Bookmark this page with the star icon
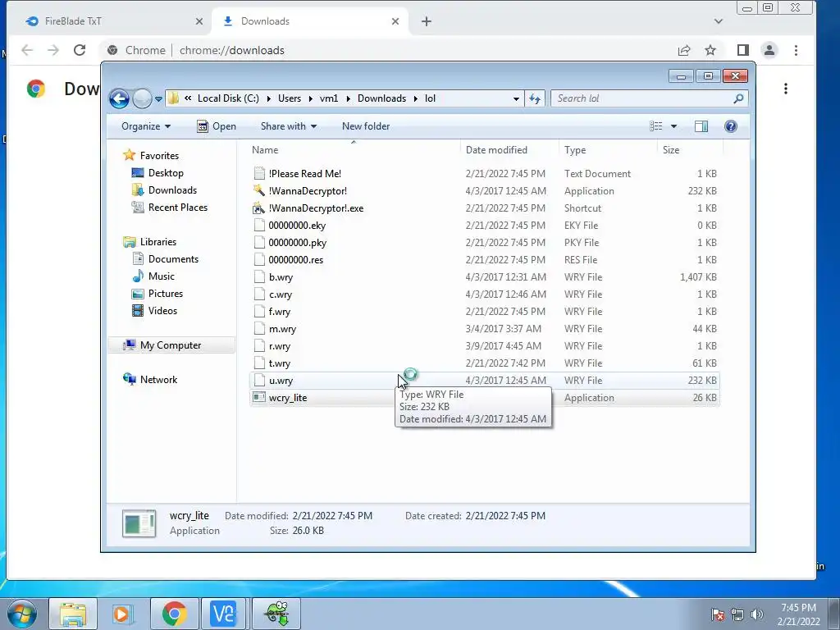The width and height of the screenshot is (840, 630). [x=710, y=50]
